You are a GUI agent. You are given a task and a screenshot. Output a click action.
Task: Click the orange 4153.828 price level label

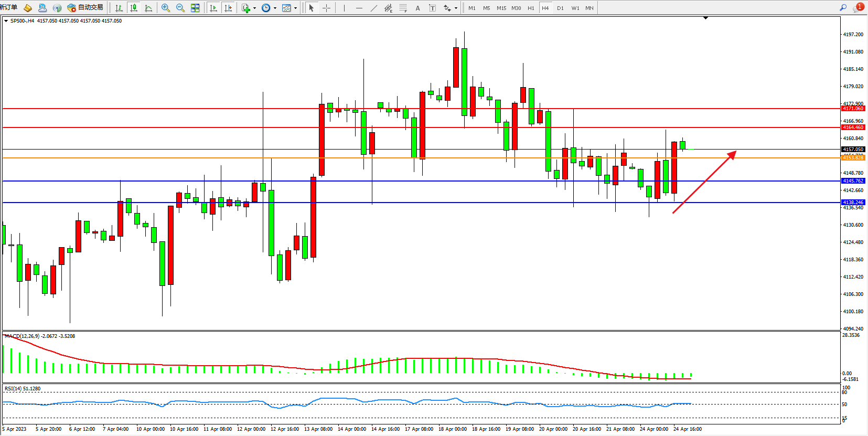point(853,158)
